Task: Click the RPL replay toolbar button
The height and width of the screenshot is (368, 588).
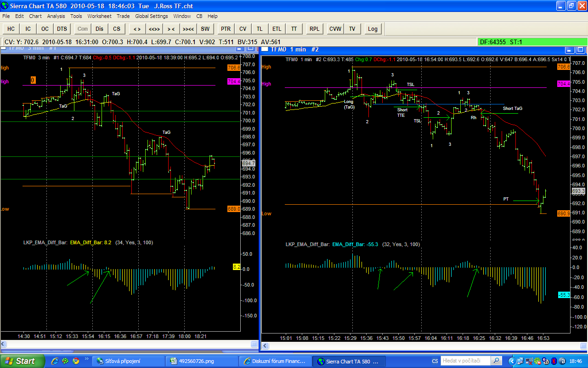Action: (x=314, y=29)
